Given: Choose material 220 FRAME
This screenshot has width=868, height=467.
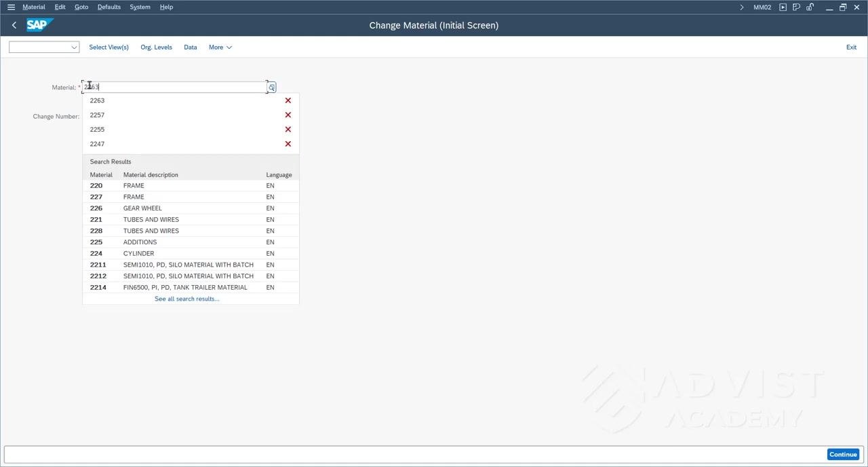Looking at the screenshot, I should [x=191, y=185].
